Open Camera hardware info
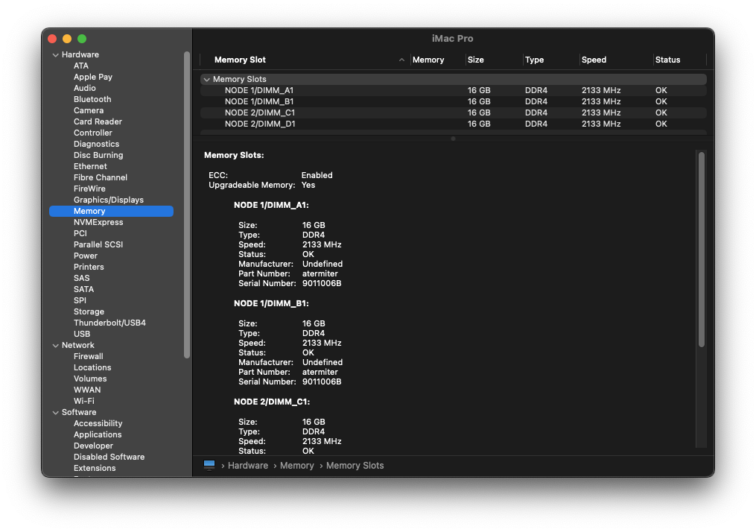Image resolution: width=756 pixels, height=532 pixels. tap(89, 110)
